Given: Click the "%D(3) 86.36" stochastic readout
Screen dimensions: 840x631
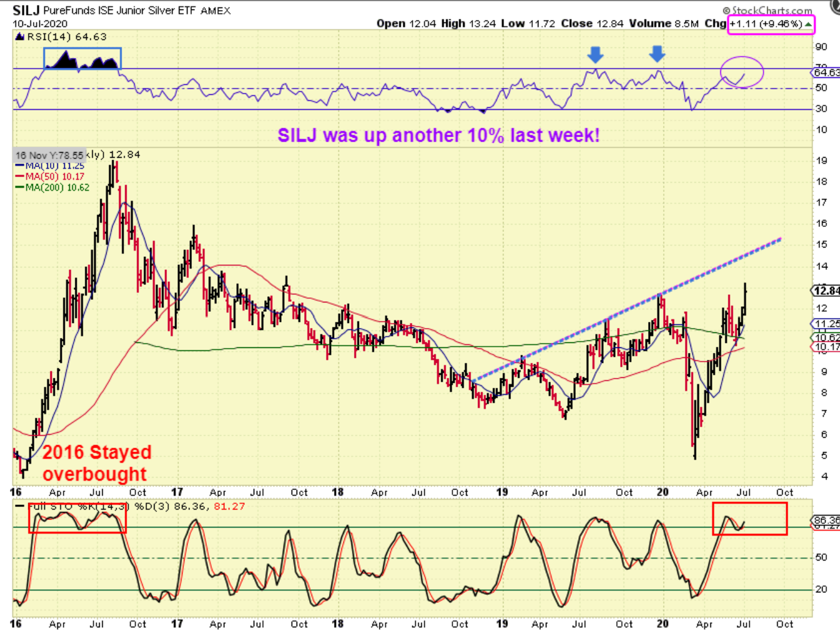Looking at the screenshot, I should (171, 506).
